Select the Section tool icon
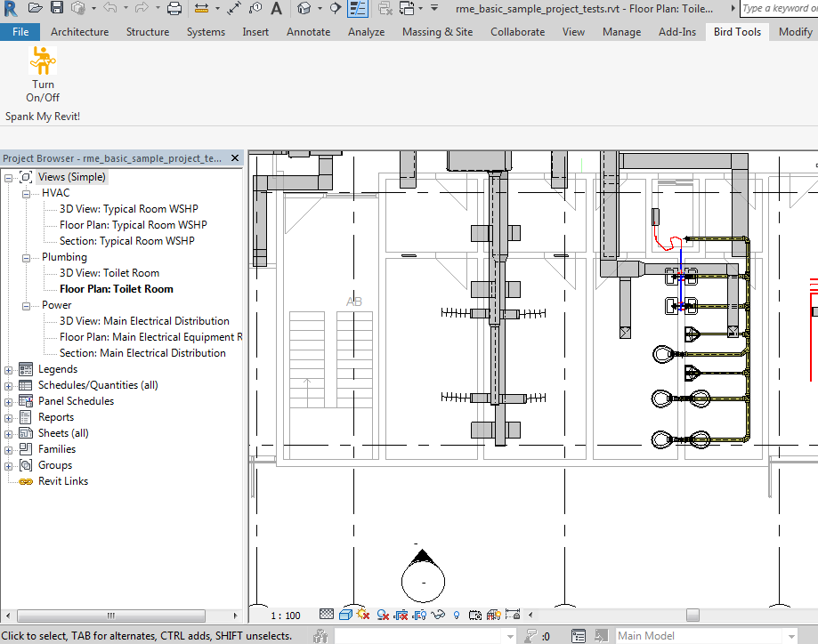 (336, 8)
